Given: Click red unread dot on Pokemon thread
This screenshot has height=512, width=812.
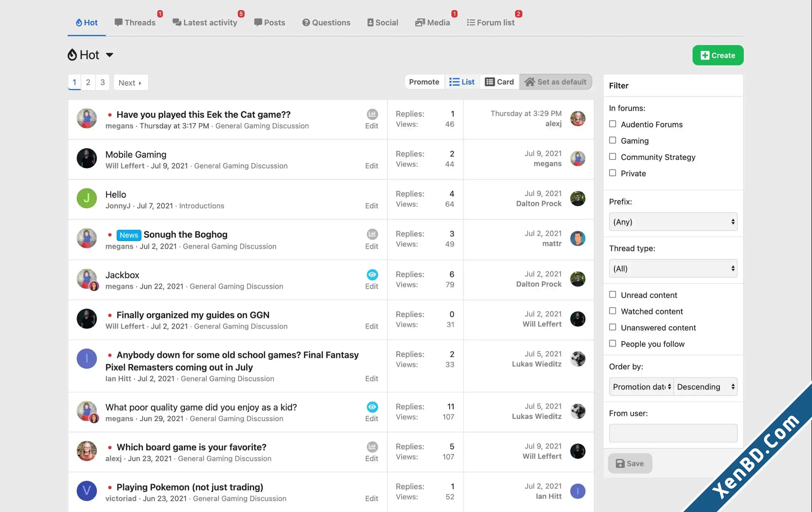Looking at the screenshot, I should pyautogui.click(x=109, y=487).
